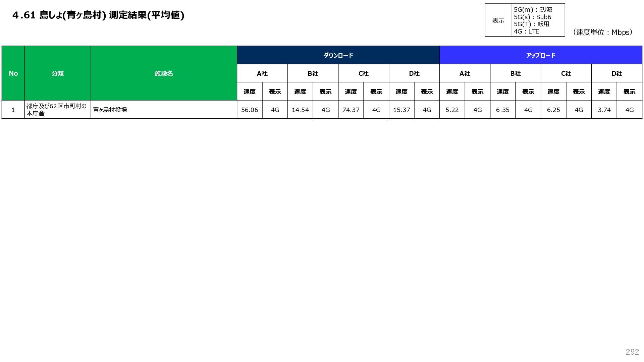This screenshot has height=362, width=644.
Task: Click the ダウンロード header cell
Action: (x=338, y=55)
